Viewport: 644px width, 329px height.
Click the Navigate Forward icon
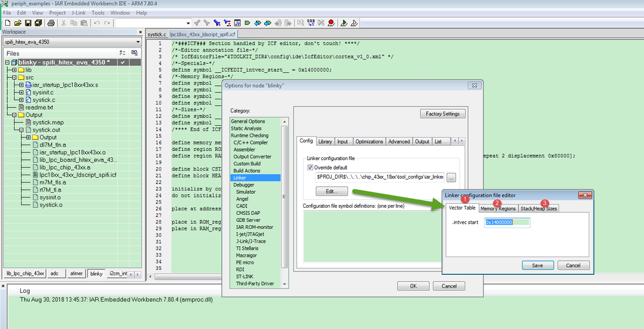point(289,23)
